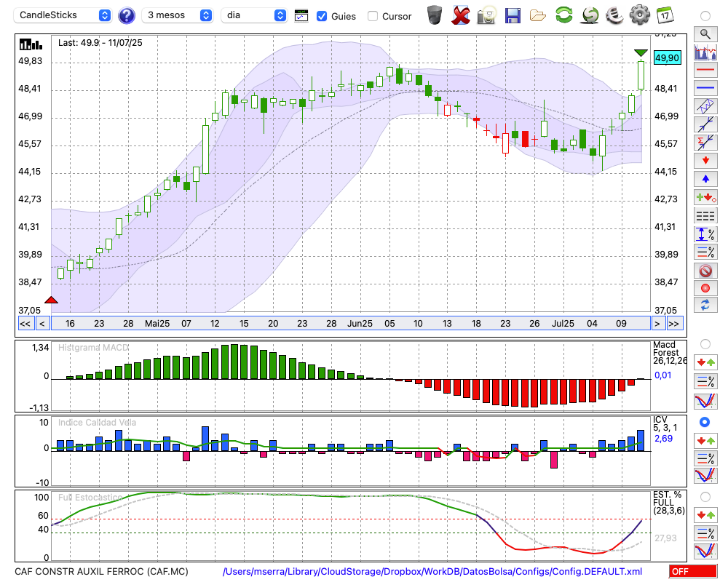Viewport: 728px width, 582px height.
Task: Click the green plus red arrow tool
Action: [x=705, y=197]
